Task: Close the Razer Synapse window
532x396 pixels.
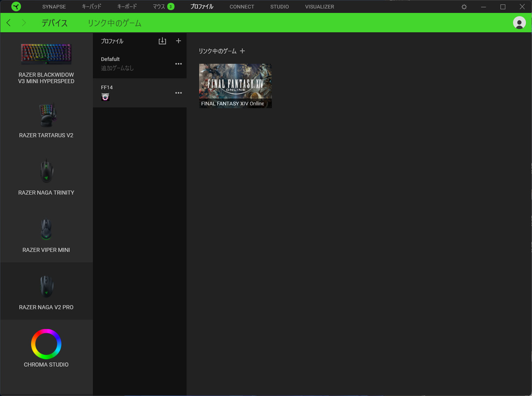Action: point(522,7)
